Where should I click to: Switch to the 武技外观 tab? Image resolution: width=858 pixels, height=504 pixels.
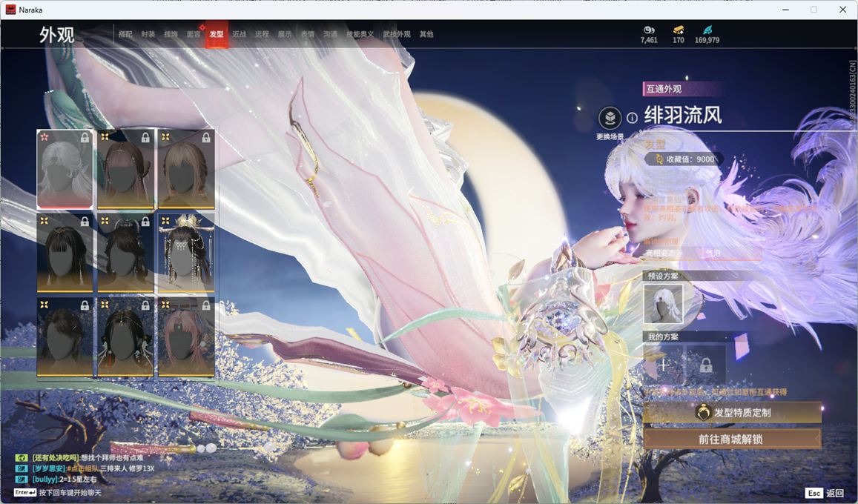pyautogui.click(x=397, y=34)
